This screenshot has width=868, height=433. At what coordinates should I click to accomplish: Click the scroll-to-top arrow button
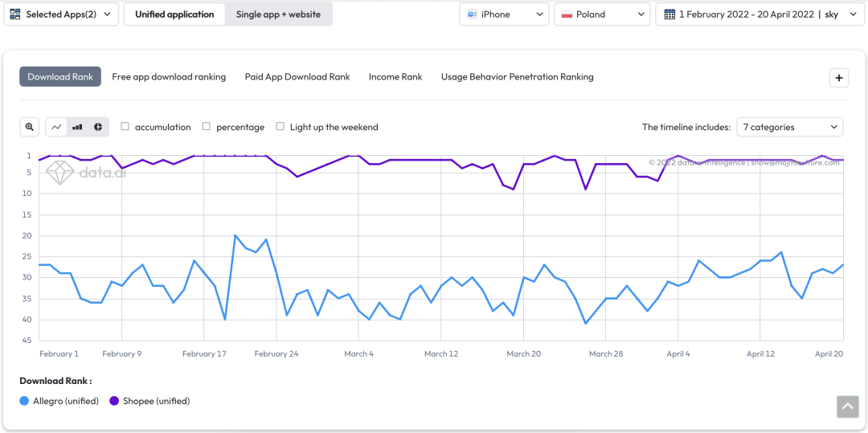coord(847,406)
